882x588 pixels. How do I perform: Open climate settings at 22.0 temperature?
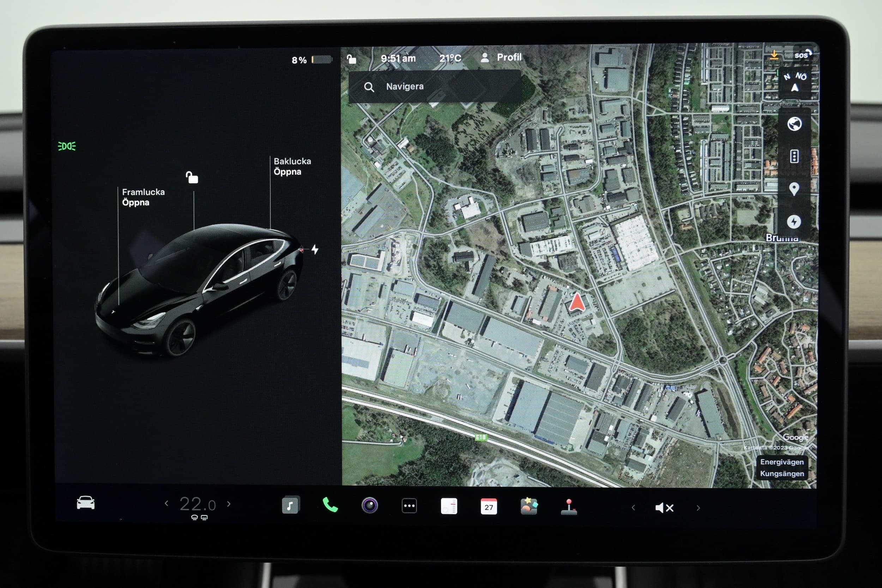[x=198, y=504]
